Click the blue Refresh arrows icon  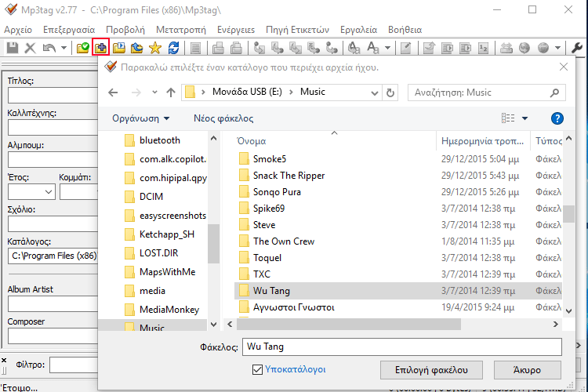coord(173,48)
